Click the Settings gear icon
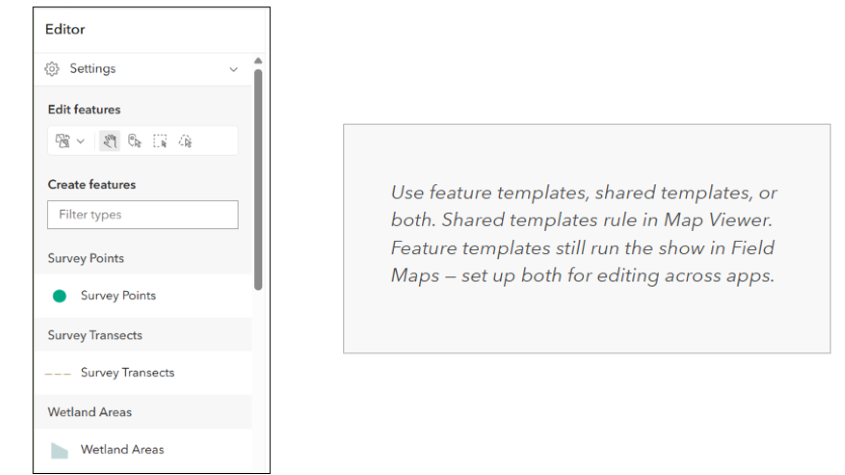Image resolution: width=845 pixels, height=475 pixels. [53, 69]
